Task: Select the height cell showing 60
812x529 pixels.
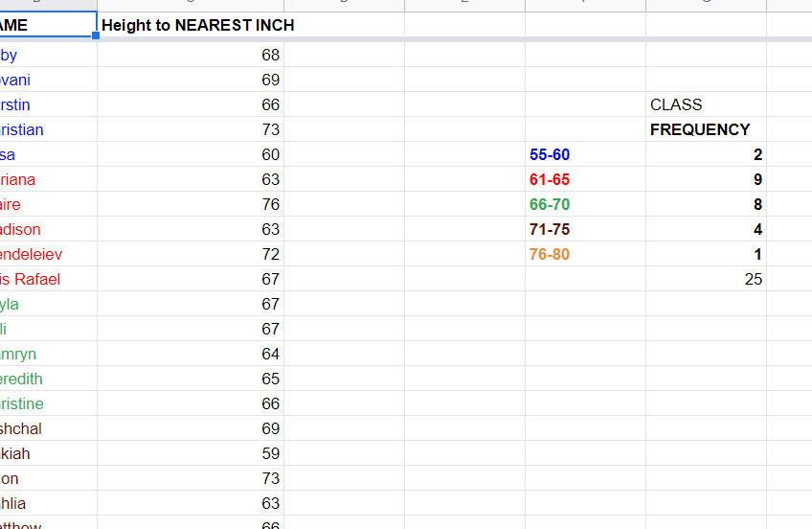Action: (191, 154)
